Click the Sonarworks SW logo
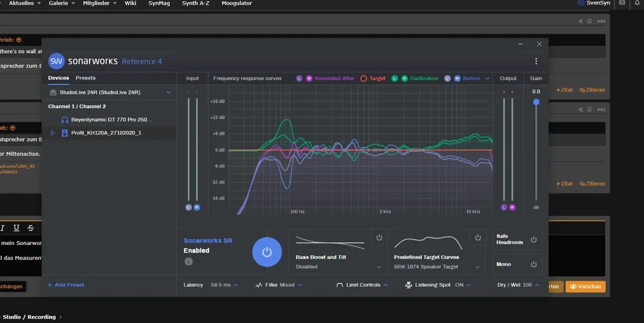The image size is (644, 323). (56, 61)
